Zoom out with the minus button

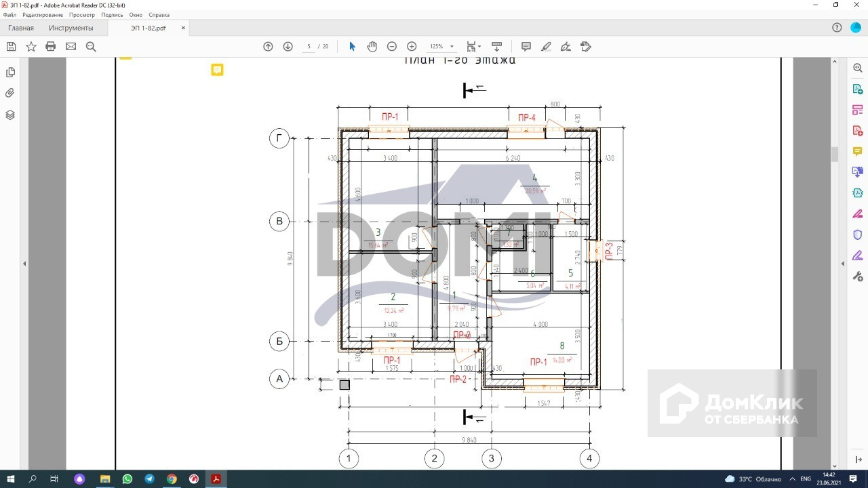pyautogui.click(x=392, y=47)
